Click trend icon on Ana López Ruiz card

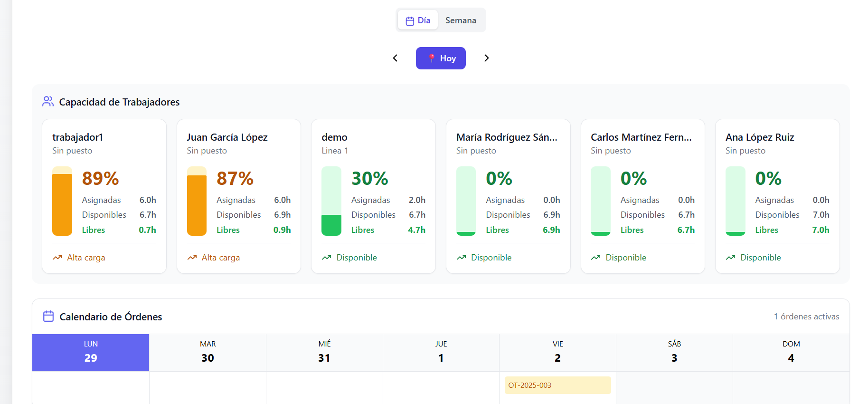pos(730,258)
